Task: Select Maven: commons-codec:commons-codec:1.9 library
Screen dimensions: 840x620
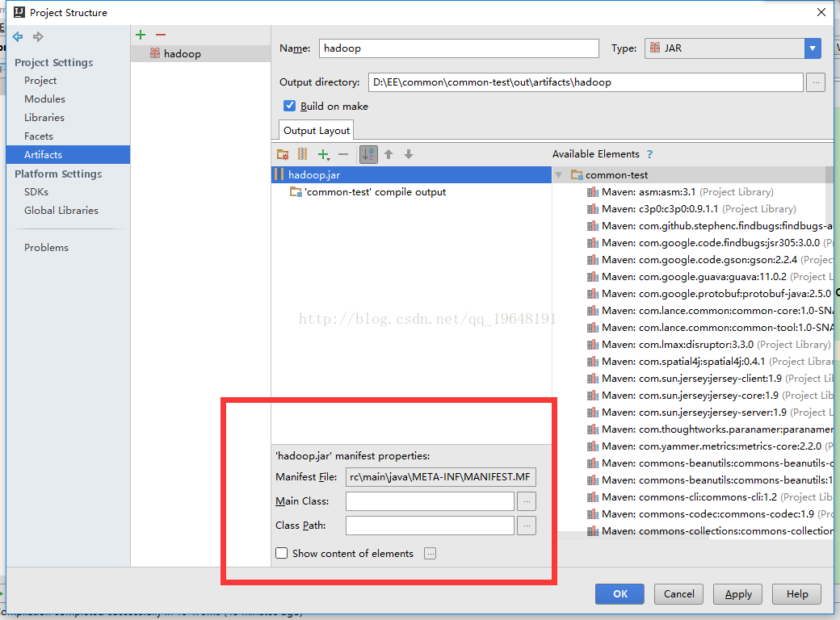Action: pos(709,514)
